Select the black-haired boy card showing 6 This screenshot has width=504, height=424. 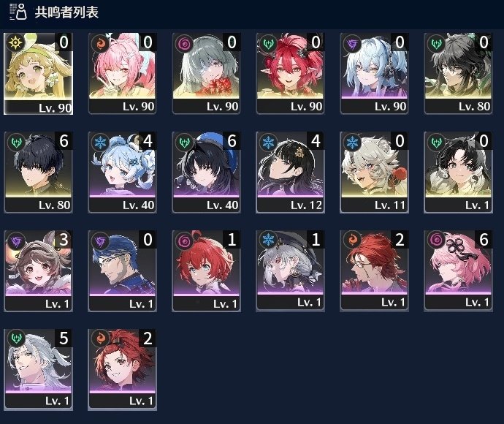coord(38,172)
